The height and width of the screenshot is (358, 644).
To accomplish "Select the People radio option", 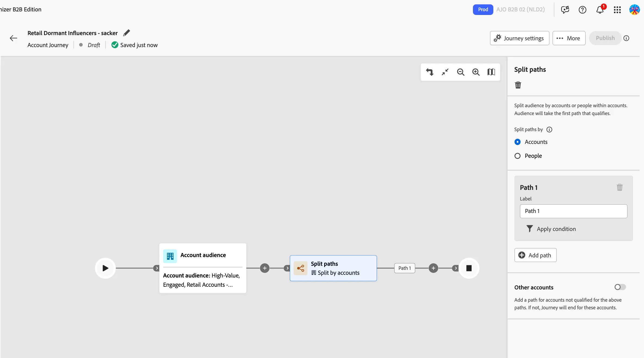I will point(518,156).
